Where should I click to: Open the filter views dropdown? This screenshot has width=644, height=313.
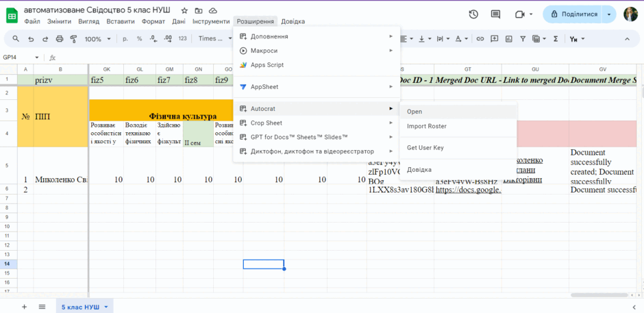tap(539, 38)
